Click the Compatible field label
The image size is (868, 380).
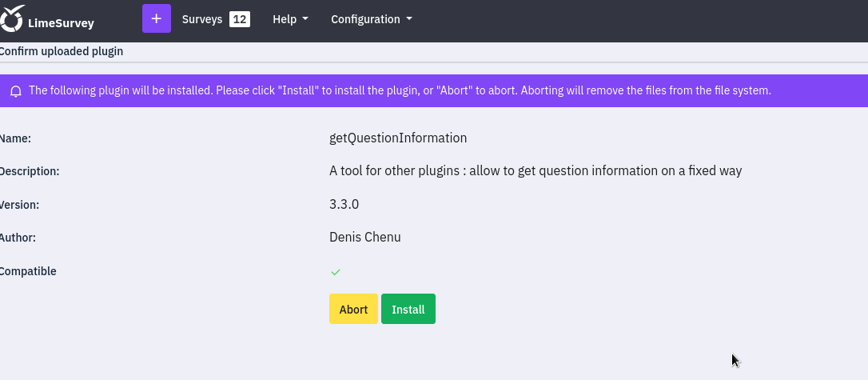[x=28, y=271]
